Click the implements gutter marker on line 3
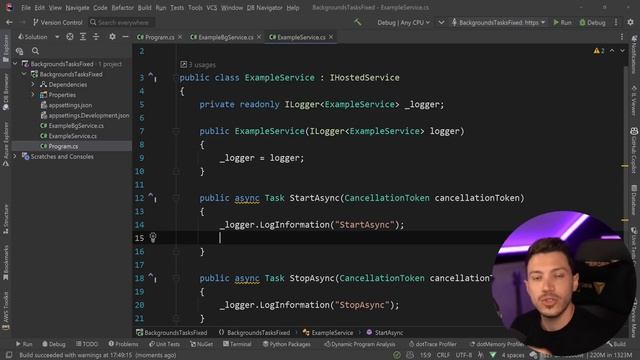640x360 pixels. pos(153,77)
